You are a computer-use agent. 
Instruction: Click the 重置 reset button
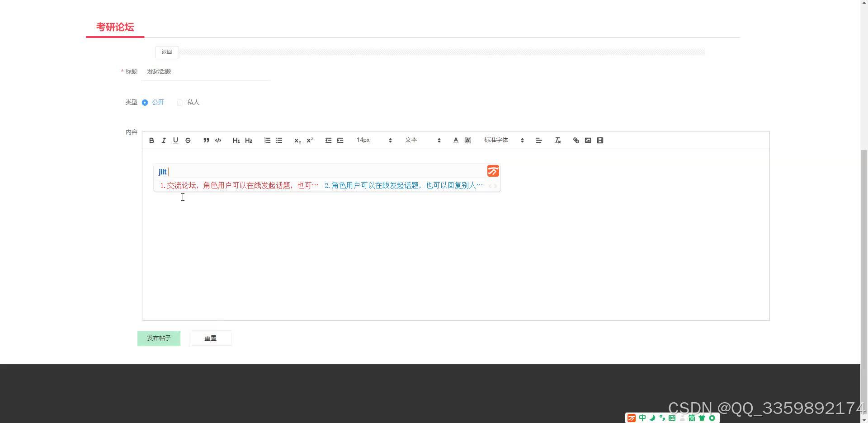(211, 338)
